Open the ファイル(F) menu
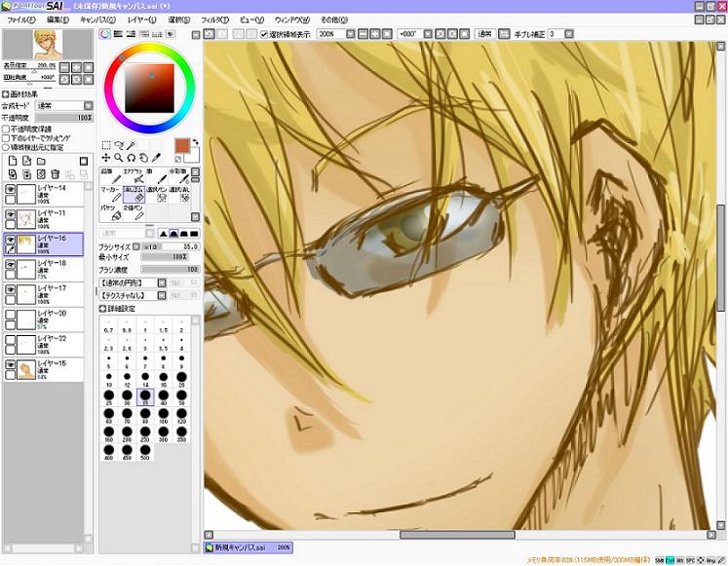Image resolution: width=728 pixels, height=566 pixels. click(x=21, y=19)
